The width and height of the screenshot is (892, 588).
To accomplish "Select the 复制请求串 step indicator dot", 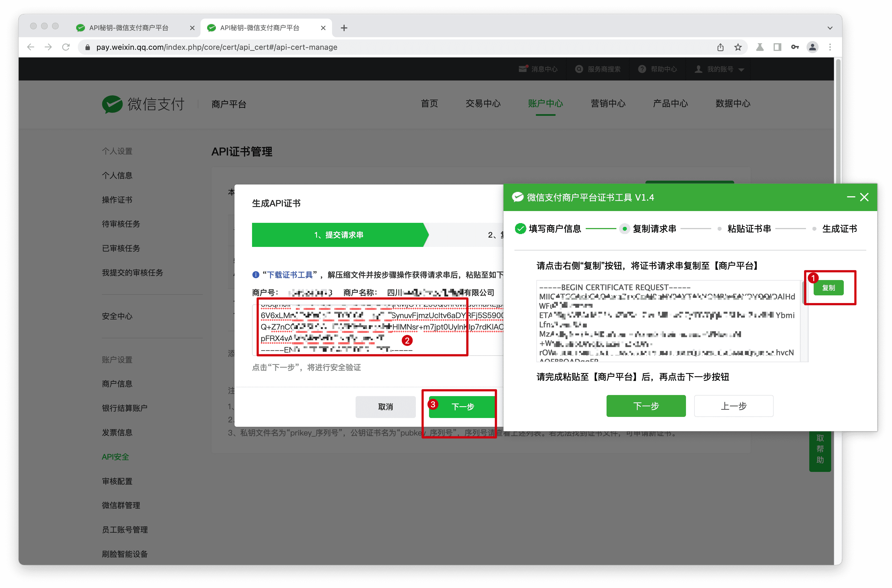I will pos(624,228).
